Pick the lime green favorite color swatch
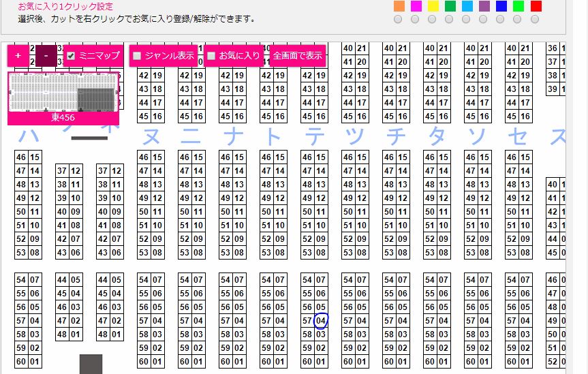588x374 pixels. coord(519,6)
